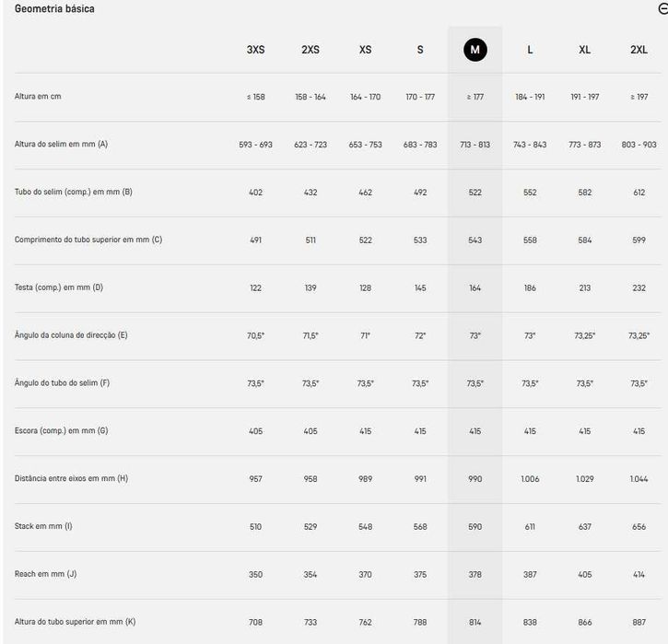Select the XS size header
Viewport: 668px width, 644px height.
pyautogui.click(x=365, y=50)
